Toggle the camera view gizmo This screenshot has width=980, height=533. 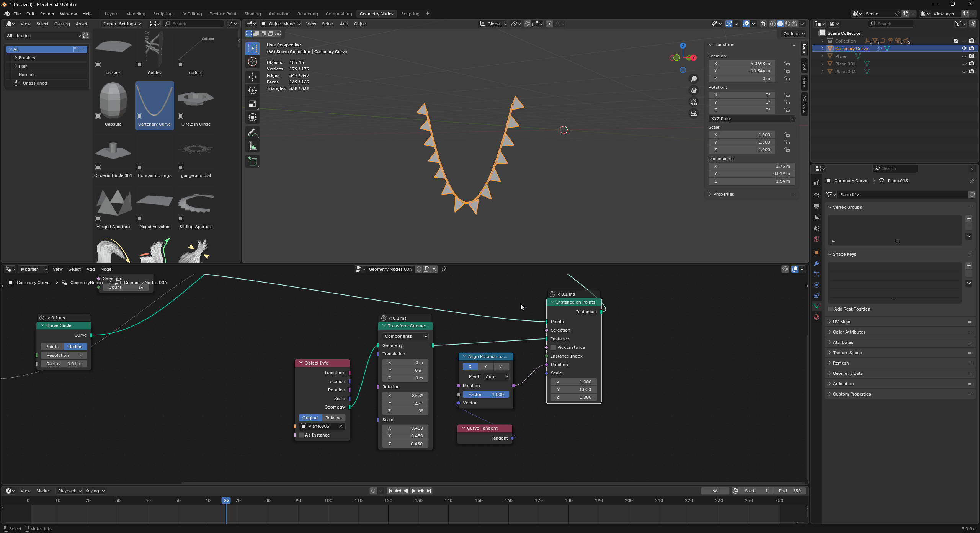tap(694, 102)
